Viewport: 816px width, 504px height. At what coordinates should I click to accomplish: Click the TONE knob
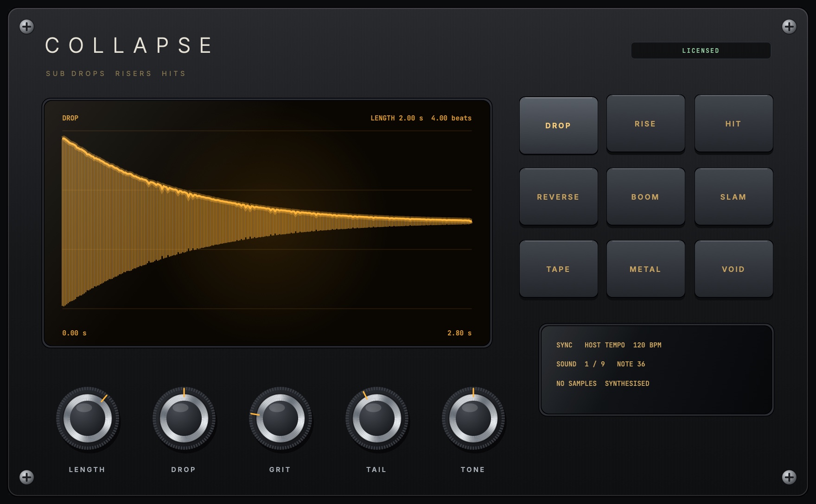tap(473, 418)
